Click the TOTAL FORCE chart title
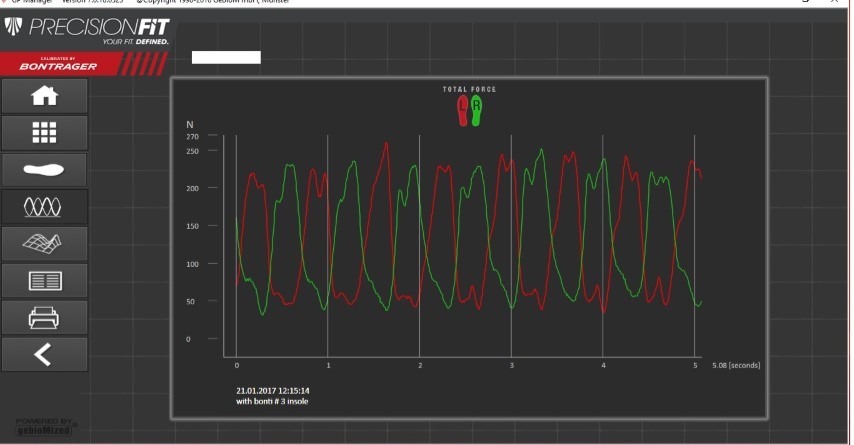This screenshot has height=445, width=854. point(469,90)
